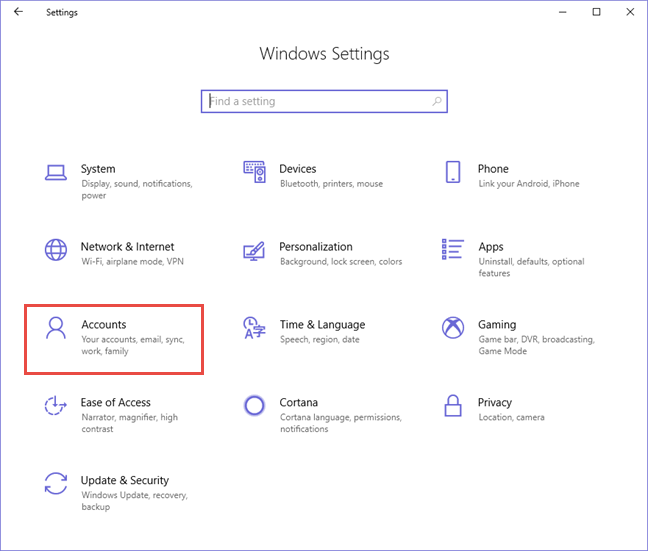Select the Gaming Xbox icon

click(x=453, y=328)
